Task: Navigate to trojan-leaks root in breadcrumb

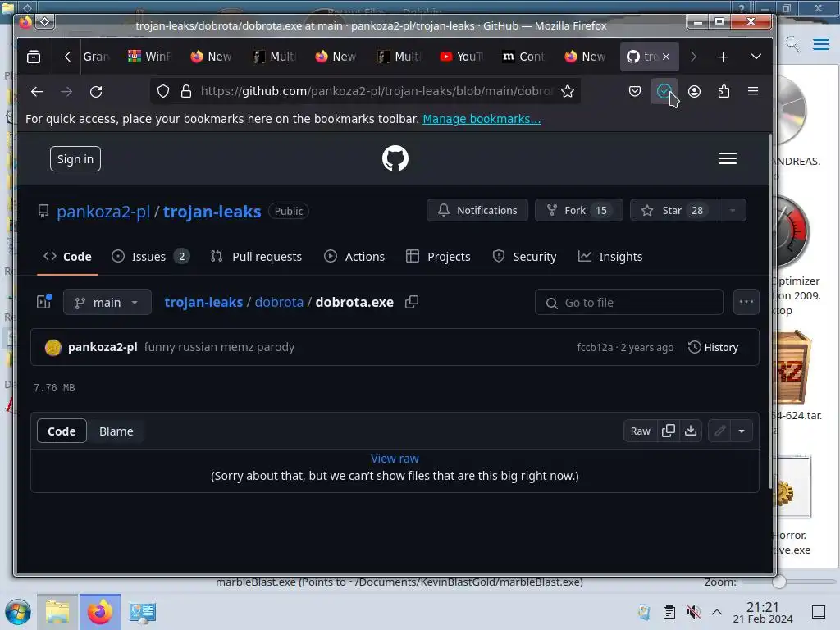Action: tap(203, 302)
